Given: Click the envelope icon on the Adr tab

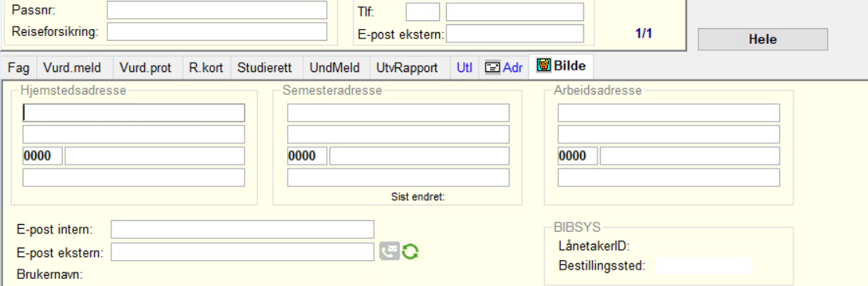Looking at the screenshot, I should point(492,67).
